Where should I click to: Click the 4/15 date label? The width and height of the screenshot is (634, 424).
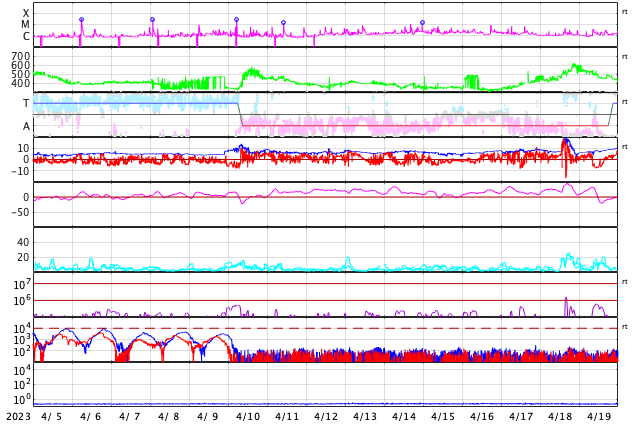pos(443,416)
